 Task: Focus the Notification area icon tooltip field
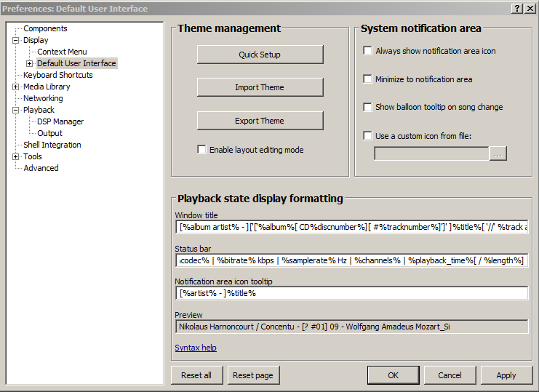(351, 293)
